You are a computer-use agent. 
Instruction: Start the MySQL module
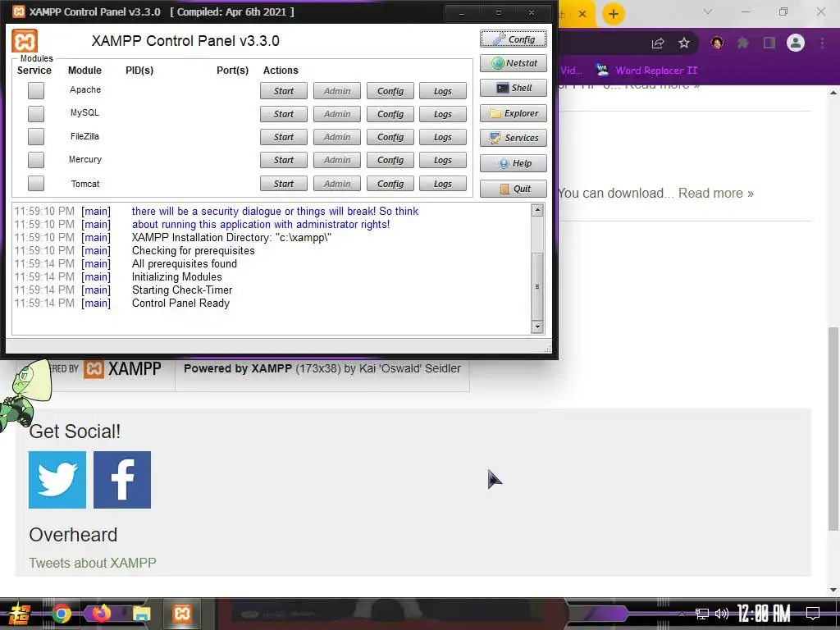coord(284,114)
